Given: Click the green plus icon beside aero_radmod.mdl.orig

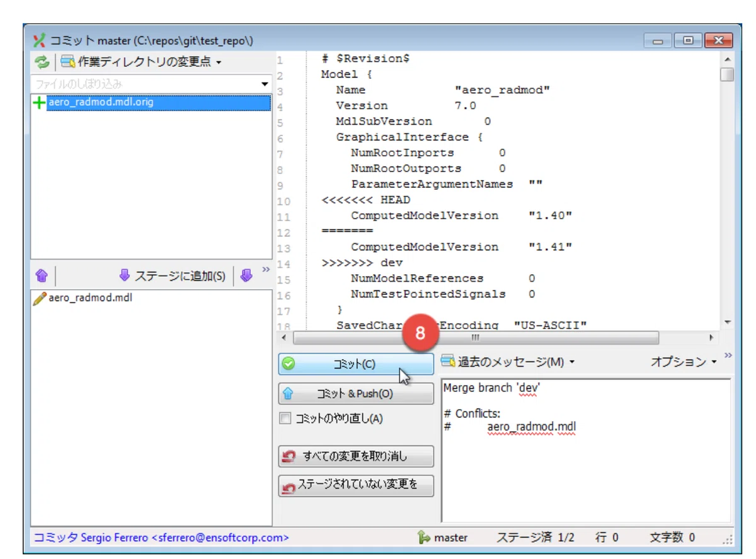Looking at the screenshot, I should click(x=39, y=102).
